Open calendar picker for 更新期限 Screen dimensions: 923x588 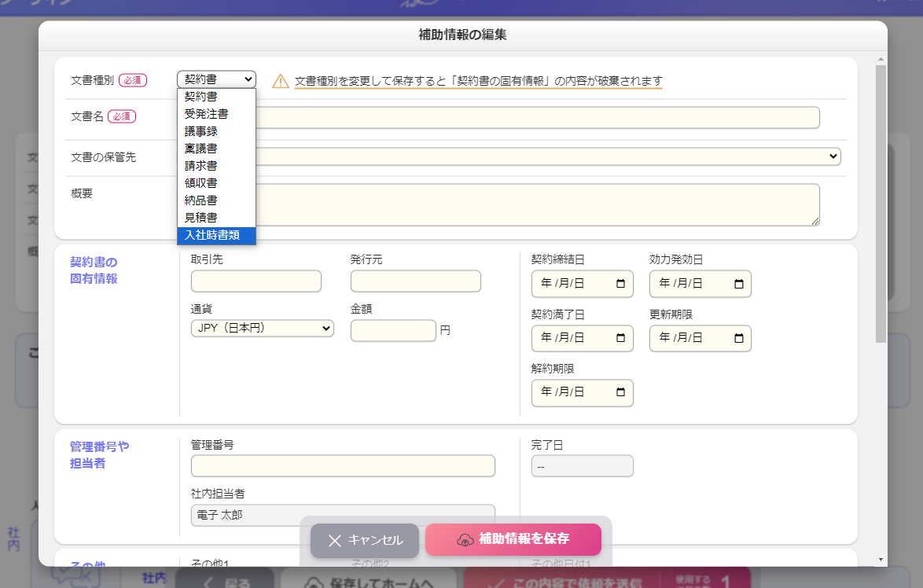click(739, 338)
